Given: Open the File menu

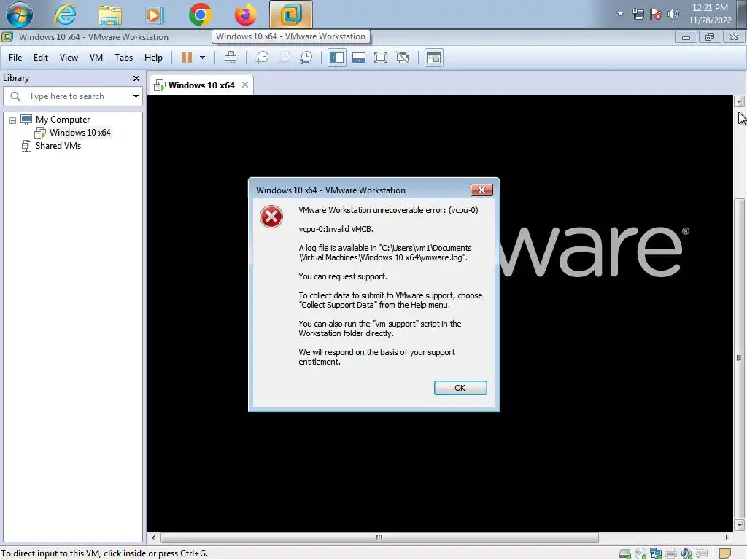Looking at the screenshot, I should tap(15, 58).
